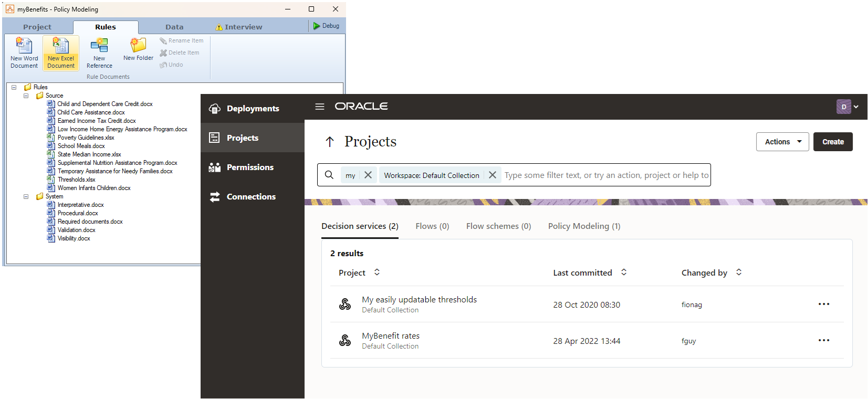This screenshot has height=399, width=868.
Task: Open the Oracle hamburger navigation menu
Action: (x=320, y=107)
